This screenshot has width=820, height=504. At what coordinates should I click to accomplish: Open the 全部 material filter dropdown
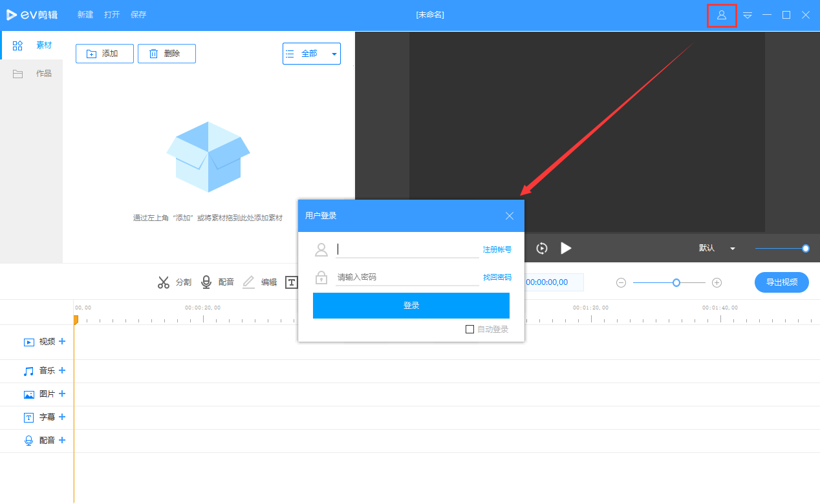point(312,54)
